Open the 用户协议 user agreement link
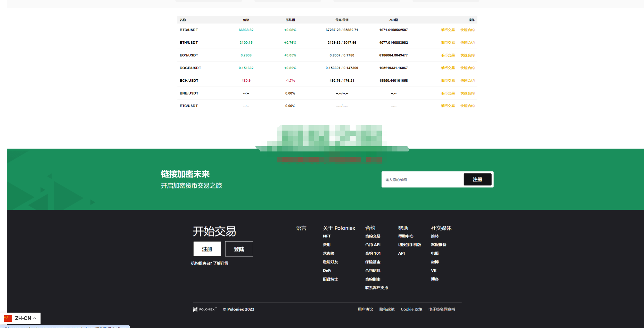644x328 pixels. pos(365,309)
